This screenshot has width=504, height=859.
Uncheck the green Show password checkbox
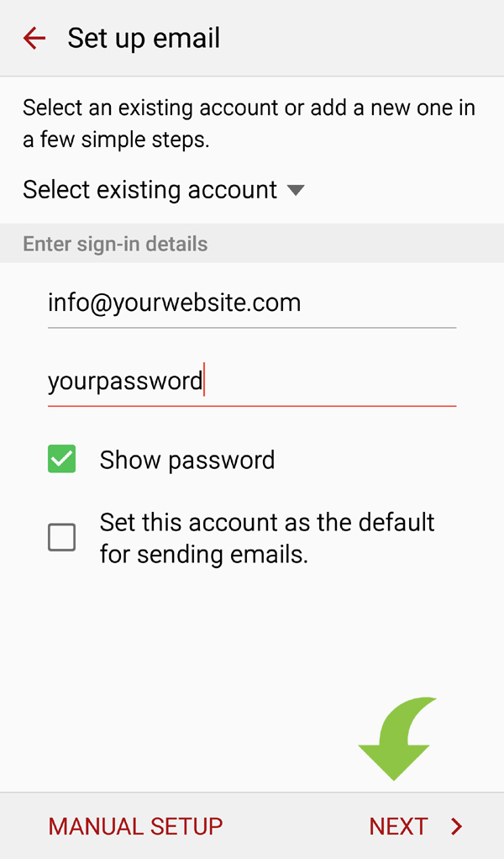coord(62,459)
